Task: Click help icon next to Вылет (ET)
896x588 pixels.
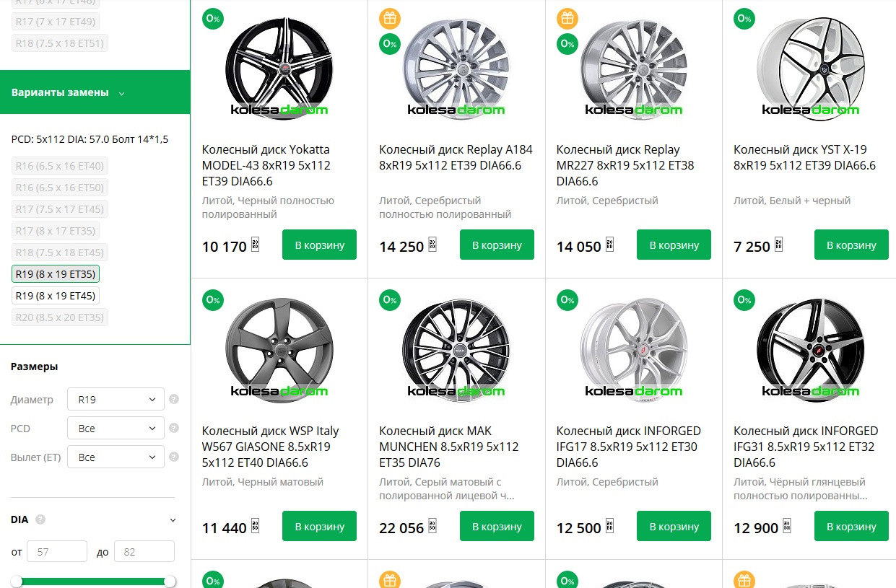Action: point(173,457)
